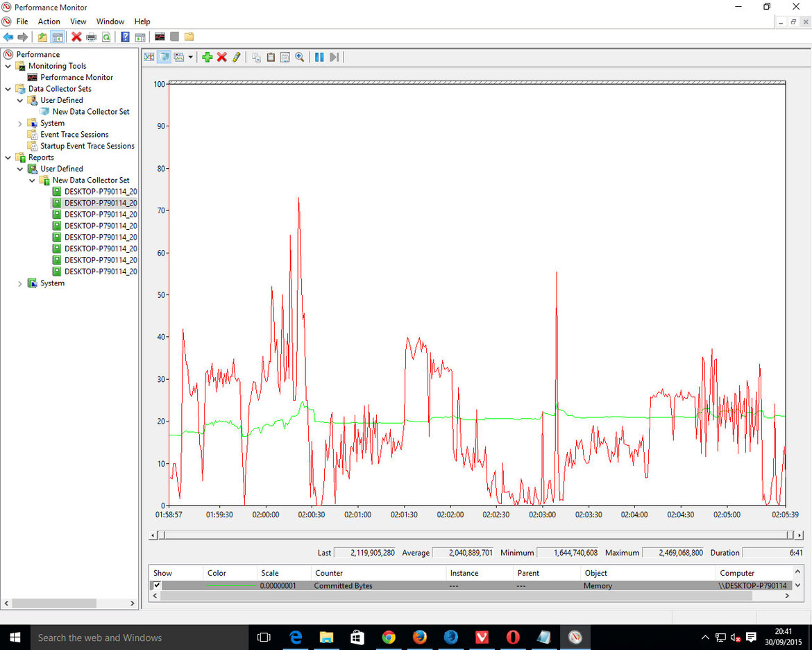Select Performance Monitor in the tree

point(76,77)
